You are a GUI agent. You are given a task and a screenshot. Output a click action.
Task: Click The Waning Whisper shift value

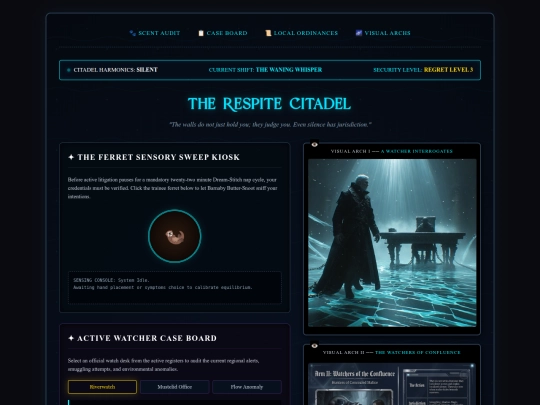[289, 70]
